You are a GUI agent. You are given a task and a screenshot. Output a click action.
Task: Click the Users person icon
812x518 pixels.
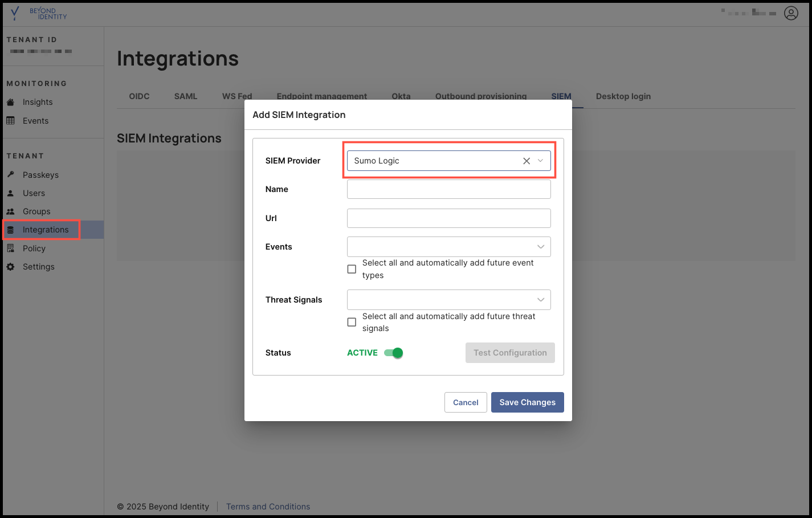tap(10, 193)
